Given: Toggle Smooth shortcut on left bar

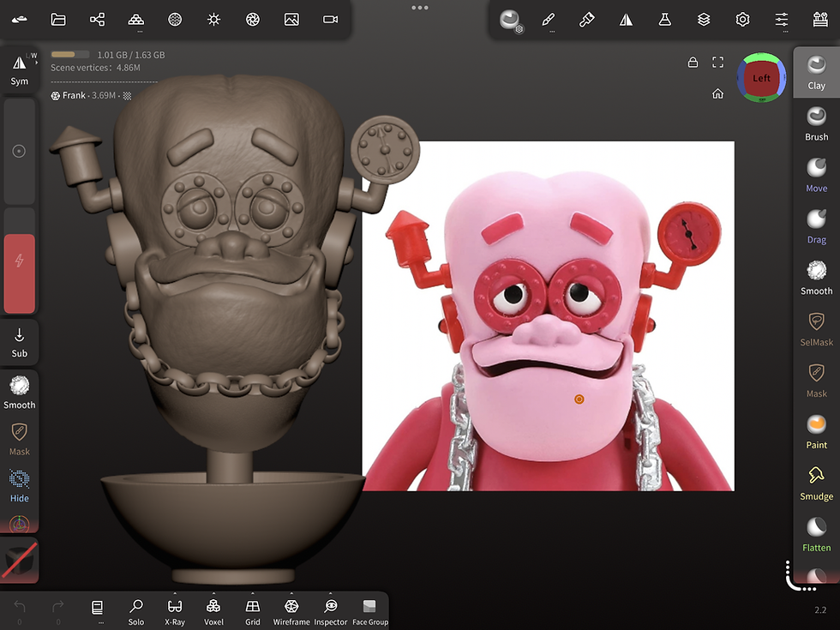Looking at the screenshot, I should (x=19, y=393).
